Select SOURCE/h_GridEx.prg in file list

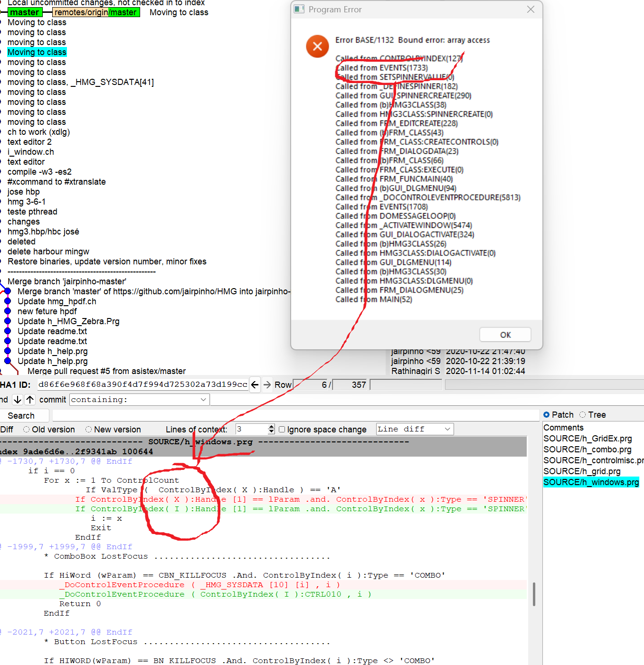pyautogui.click(x=587, y=439)
